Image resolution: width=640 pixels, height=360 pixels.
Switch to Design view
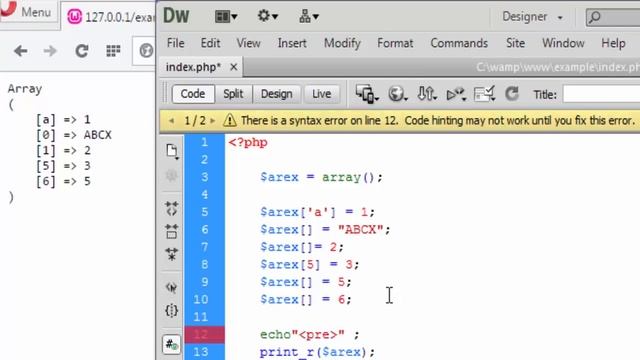point(276,94)
